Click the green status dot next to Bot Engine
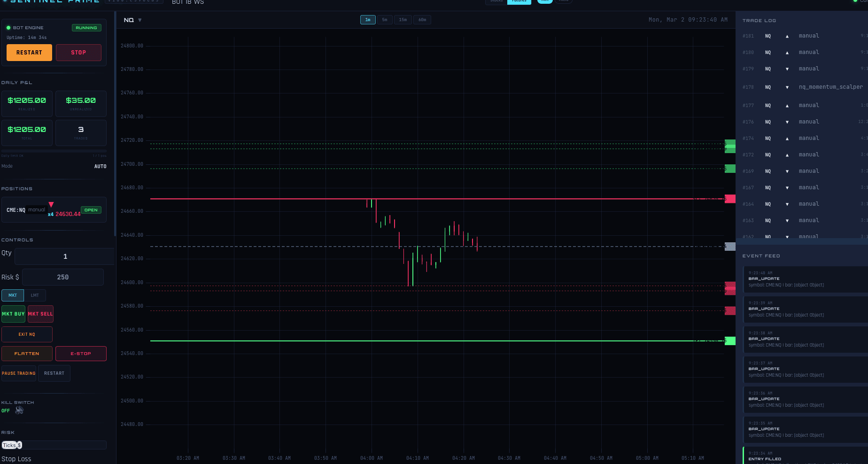Image resolution: width=868 pixels, height=464 pixels. [8, 28]
